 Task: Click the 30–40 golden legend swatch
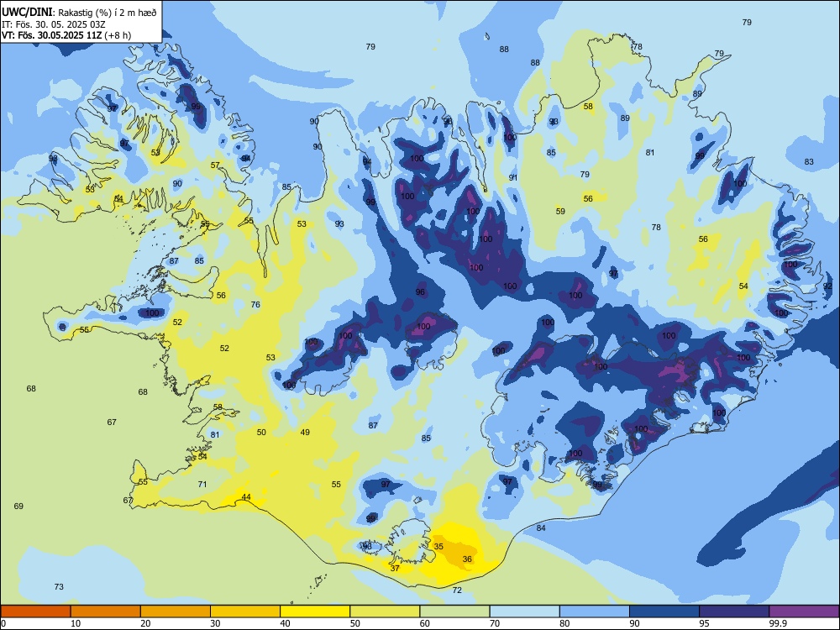(x=245, y=612)
